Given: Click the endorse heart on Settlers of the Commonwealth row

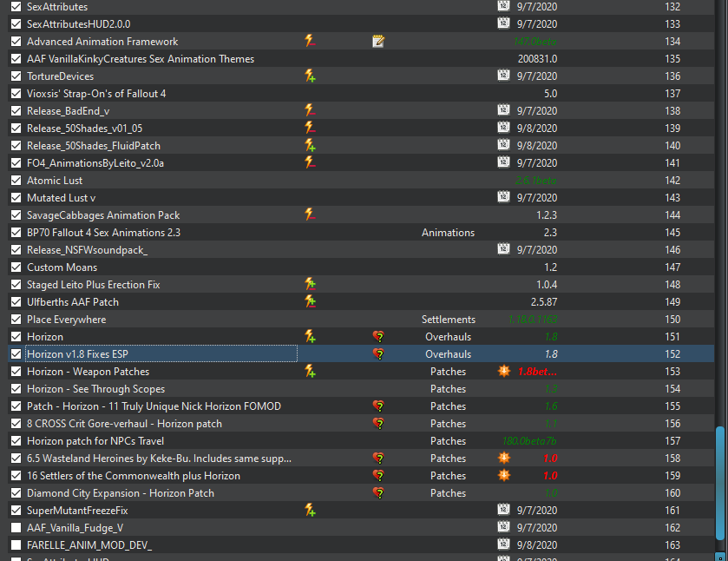Looking at the screenshot, I should click(379, 476).
